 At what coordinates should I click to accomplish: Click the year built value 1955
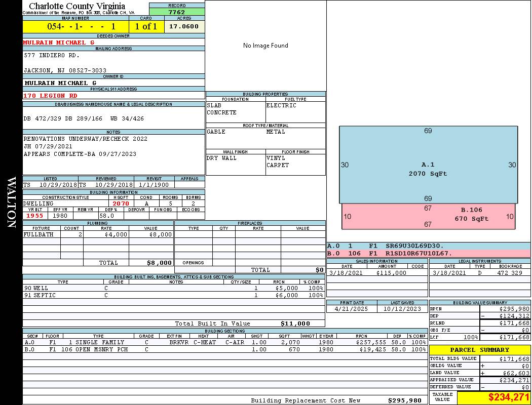click(x=35, y=216)
